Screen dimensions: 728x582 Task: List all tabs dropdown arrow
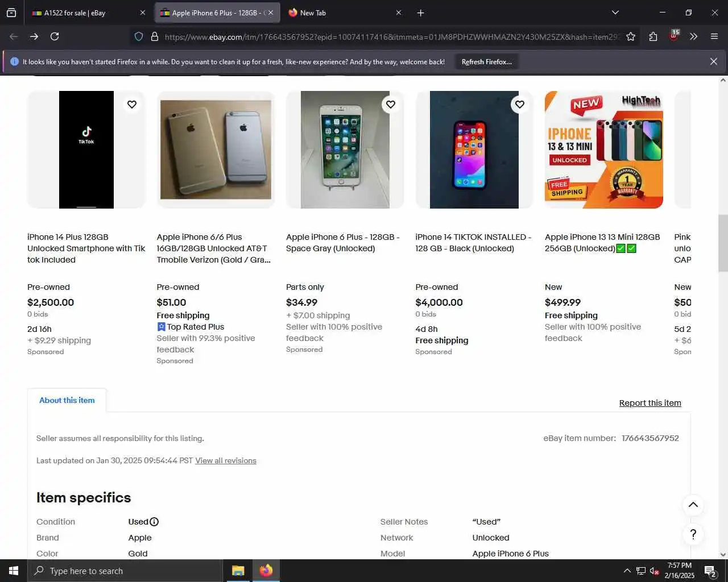(x=615, y=13)
